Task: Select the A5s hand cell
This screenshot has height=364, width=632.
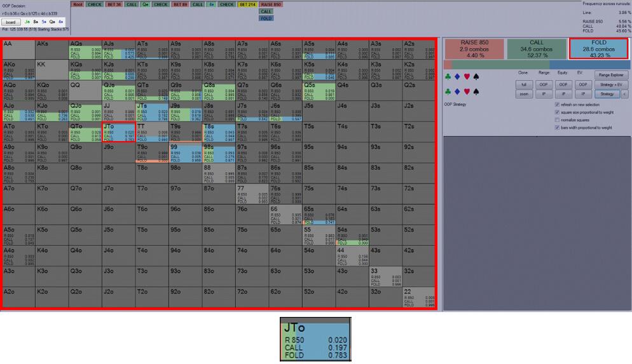Action: (319, 49)
